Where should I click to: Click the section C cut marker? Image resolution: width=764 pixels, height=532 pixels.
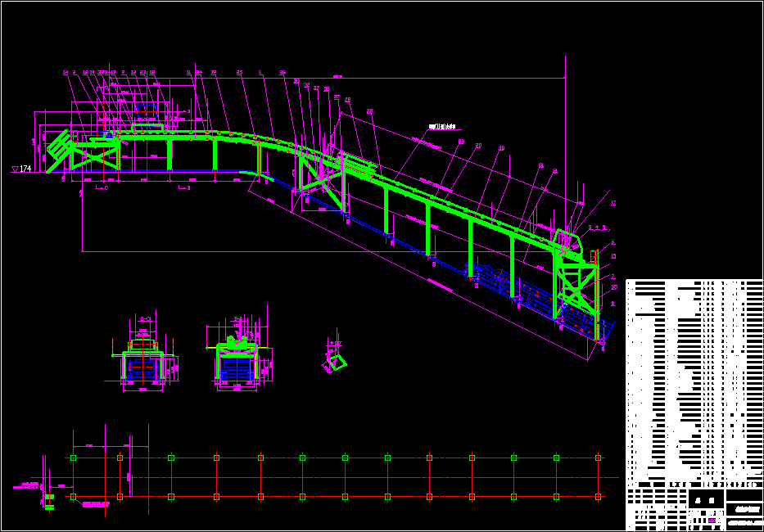(102, 187)
